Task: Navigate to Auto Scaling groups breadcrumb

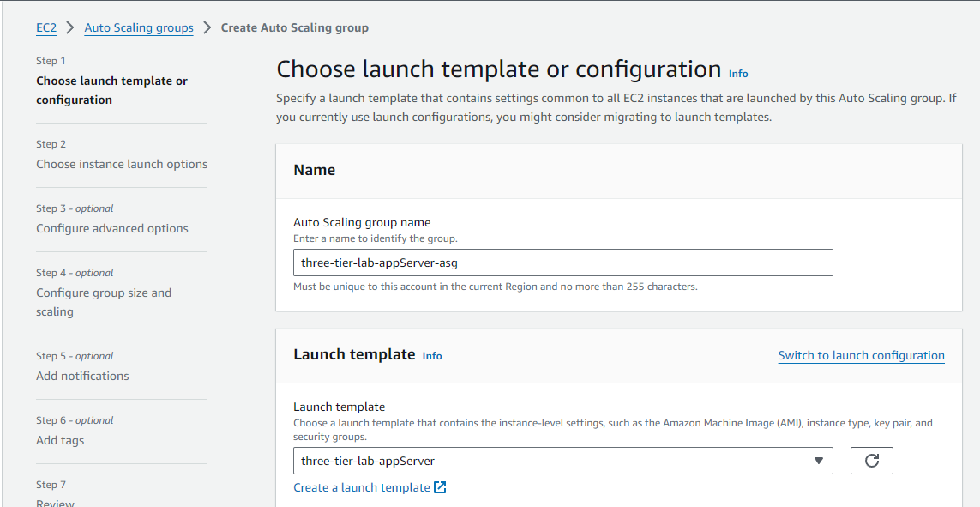Action: coord(139,27)
